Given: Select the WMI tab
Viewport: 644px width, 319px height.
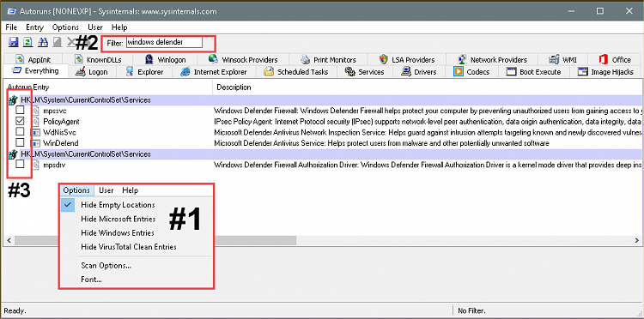Looking at the screenshot, I should coord(563,59).
